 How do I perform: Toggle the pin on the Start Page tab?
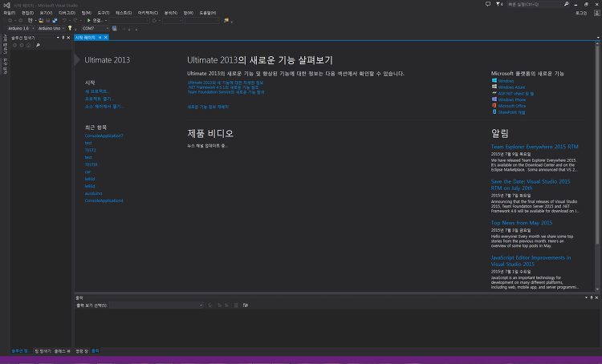[x=100, y=37]
